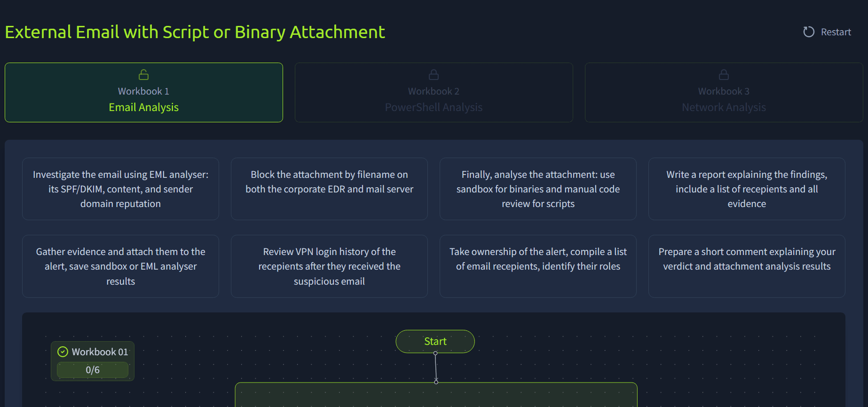Click the Restart circular arrow icon
This screenshot has width=868, height=407.
pyautogui.click(x=808, y=32)
